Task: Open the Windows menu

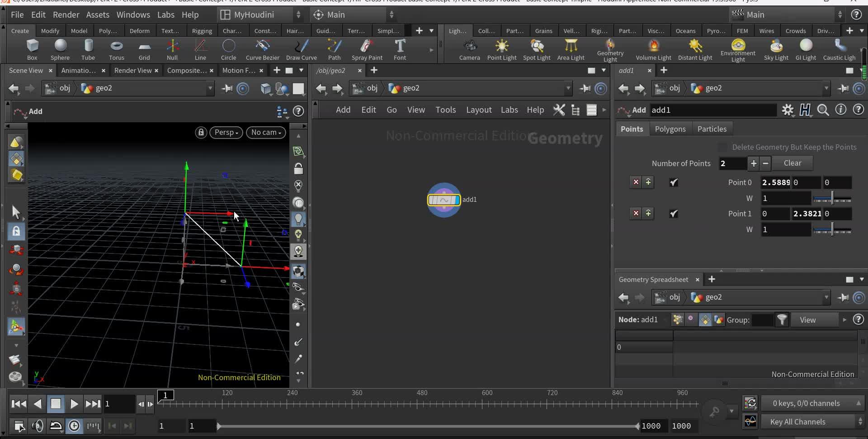Action: tap(132, 14)
